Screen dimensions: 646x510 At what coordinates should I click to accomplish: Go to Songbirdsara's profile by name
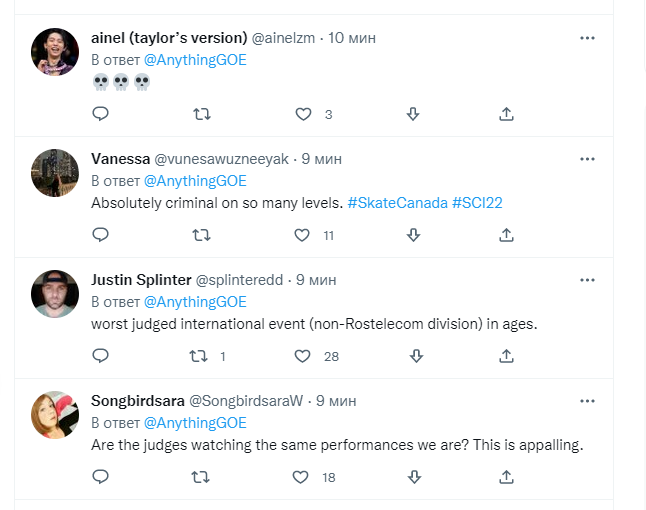coord(136,401)
